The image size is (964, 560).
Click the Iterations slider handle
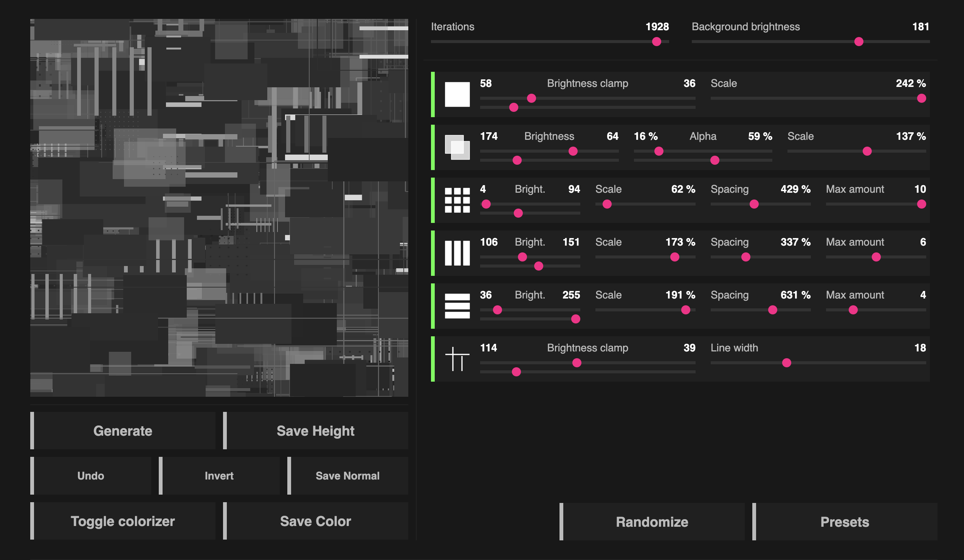[656, 42]
